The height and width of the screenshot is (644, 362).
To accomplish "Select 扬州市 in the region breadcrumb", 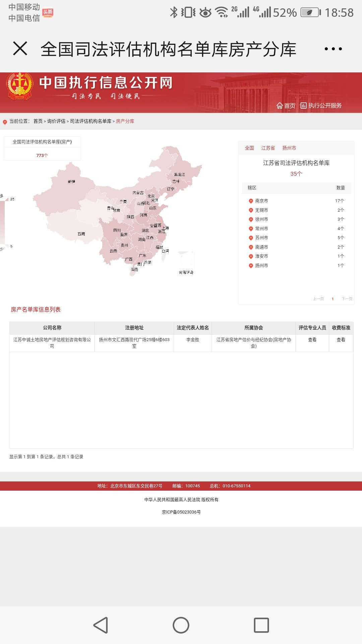I will tap(289, 148).
